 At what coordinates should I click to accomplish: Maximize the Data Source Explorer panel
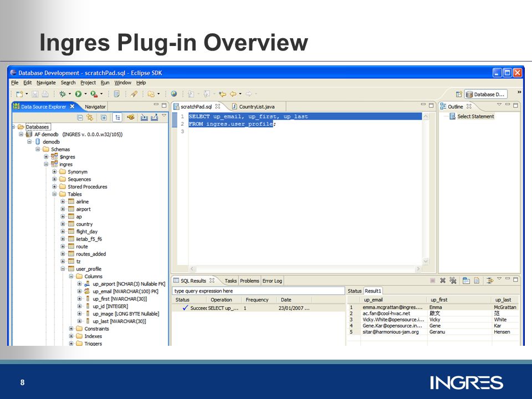point(164,105)
